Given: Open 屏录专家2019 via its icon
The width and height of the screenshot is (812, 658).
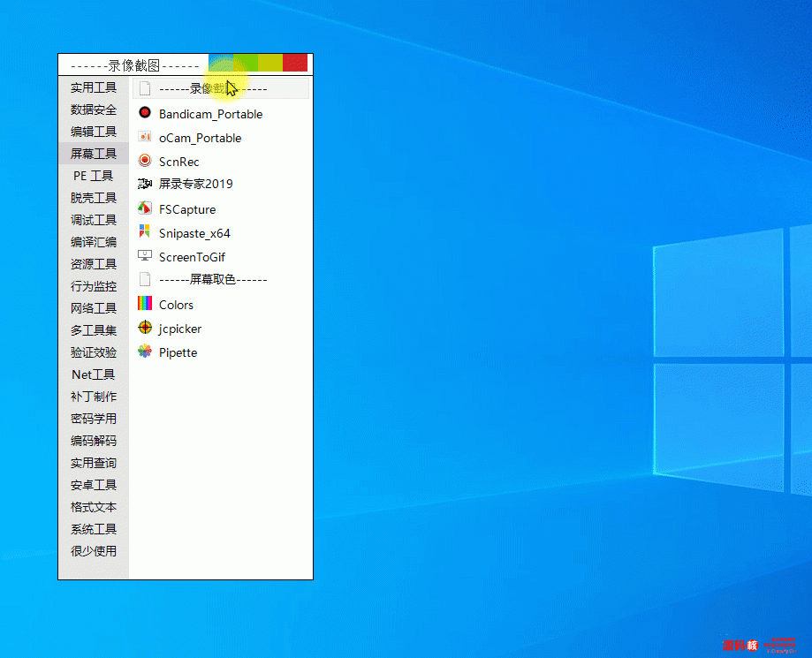Looking at the screenshot, I should [x=145, y=184].
